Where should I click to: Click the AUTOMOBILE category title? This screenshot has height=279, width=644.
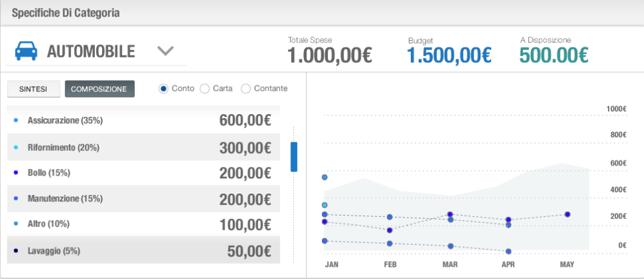pyautogui.click(x=91, y=51)
